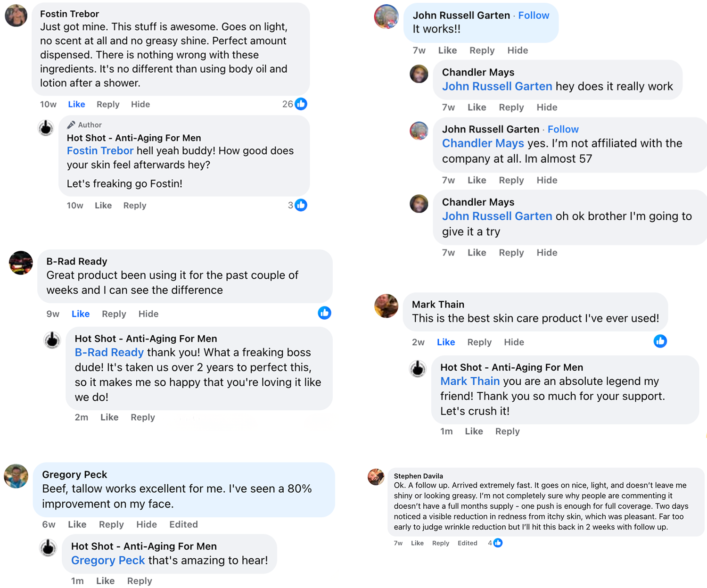This screenshot has width=707, height=588.
Task: Click Hot Shot page avatar replying to Mark Thain
Action: coord(418,369)
